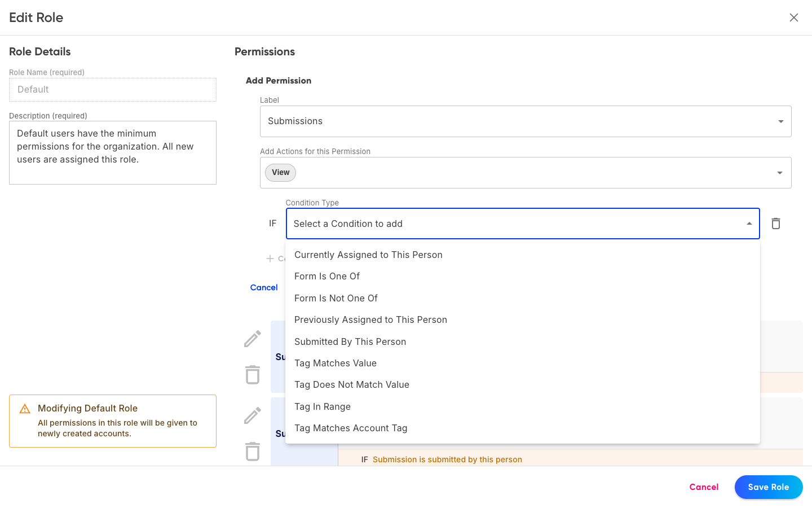Open the Add Actions dropdown arrow
This screenshot has width=812, height=508.
pos(780,173)
